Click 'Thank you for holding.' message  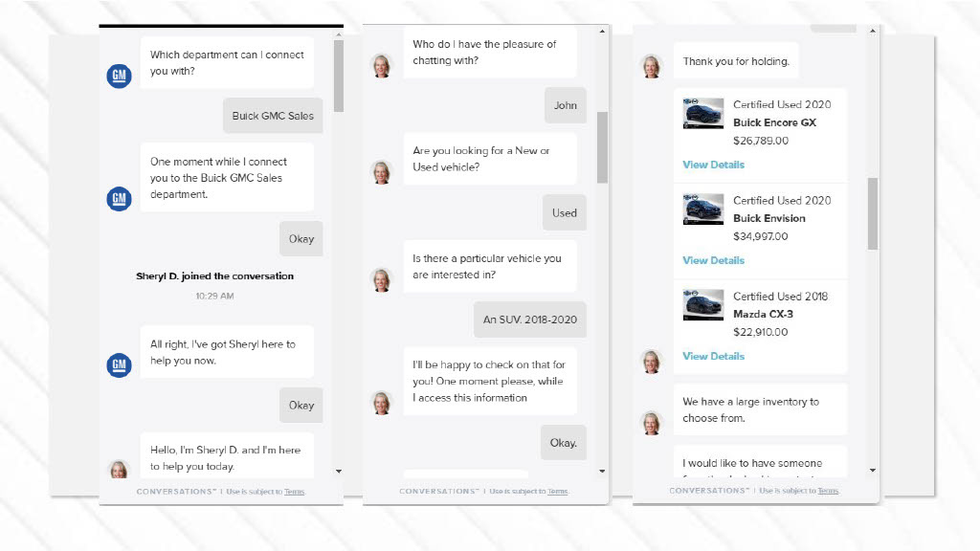(x=736, y=61)
